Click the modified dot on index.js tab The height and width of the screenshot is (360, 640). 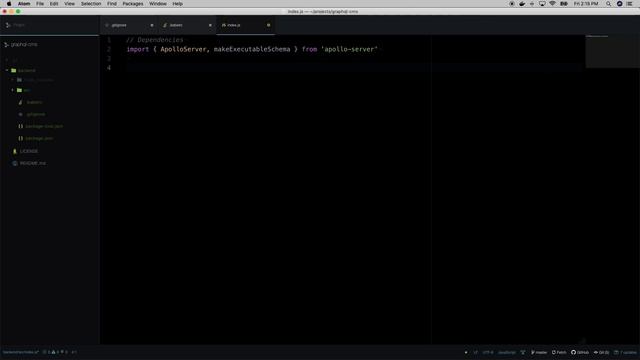269,25
